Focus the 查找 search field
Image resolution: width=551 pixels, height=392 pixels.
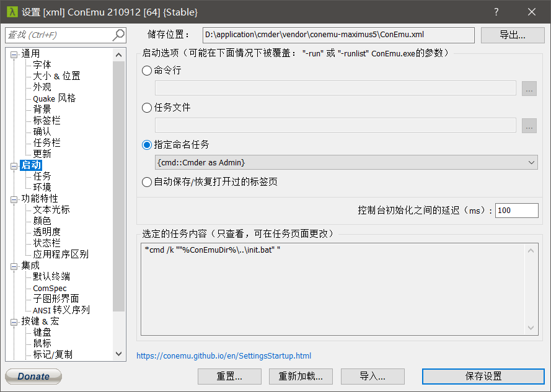(x=59, y=35)
